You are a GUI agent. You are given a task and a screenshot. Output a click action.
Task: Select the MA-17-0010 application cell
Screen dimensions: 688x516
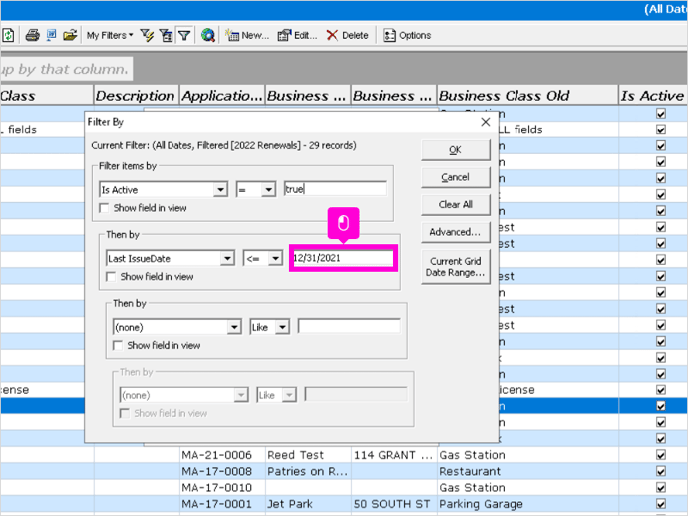coord(222,487)
